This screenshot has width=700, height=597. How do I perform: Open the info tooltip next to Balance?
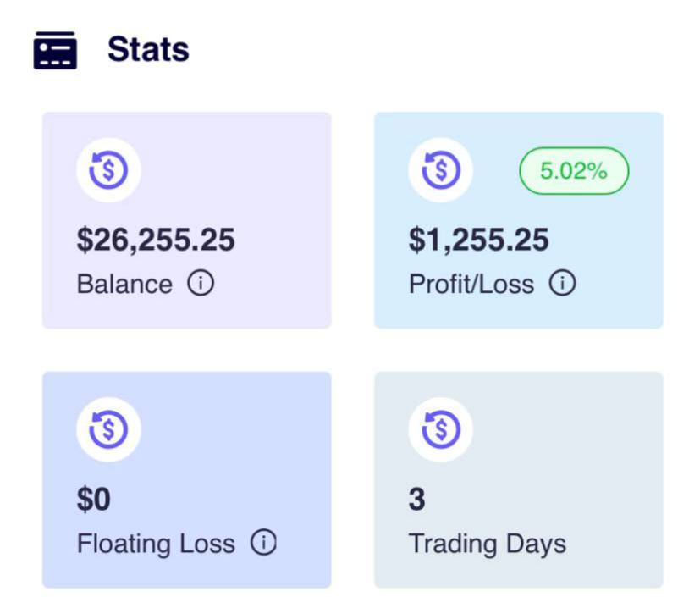click(x=201, y=284)
